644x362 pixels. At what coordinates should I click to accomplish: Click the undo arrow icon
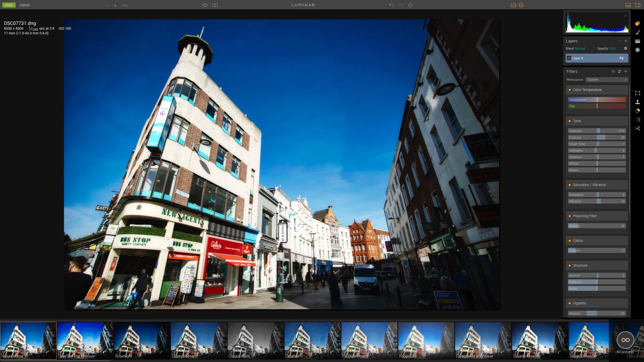tap(391, 5)
